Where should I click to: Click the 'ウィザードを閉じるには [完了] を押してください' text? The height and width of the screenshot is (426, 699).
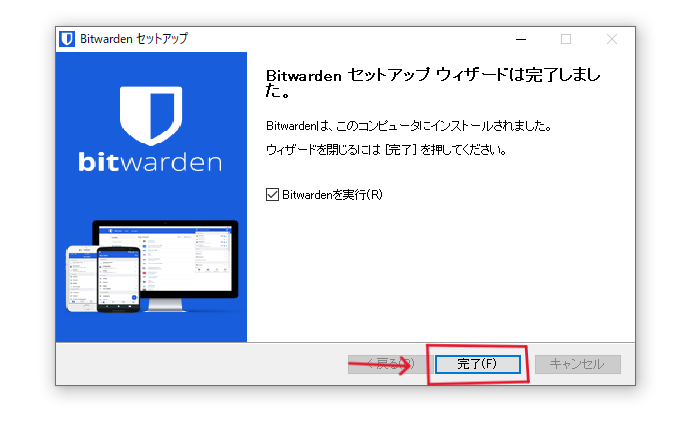386,150
